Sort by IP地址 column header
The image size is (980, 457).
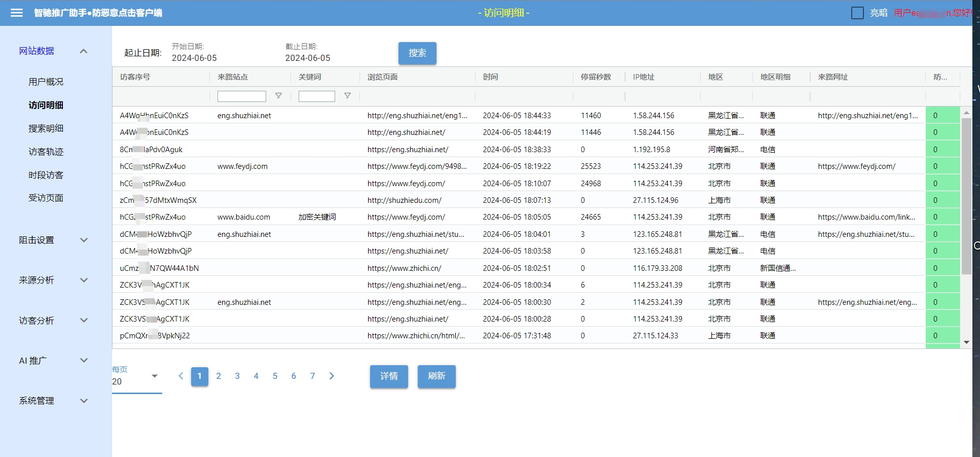point(643,77)
